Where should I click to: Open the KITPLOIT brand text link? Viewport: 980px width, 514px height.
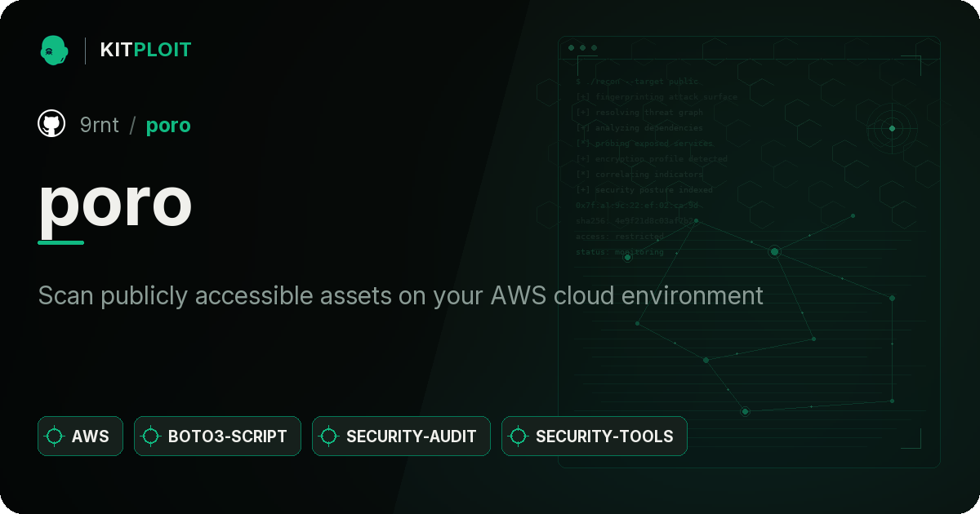145,50
